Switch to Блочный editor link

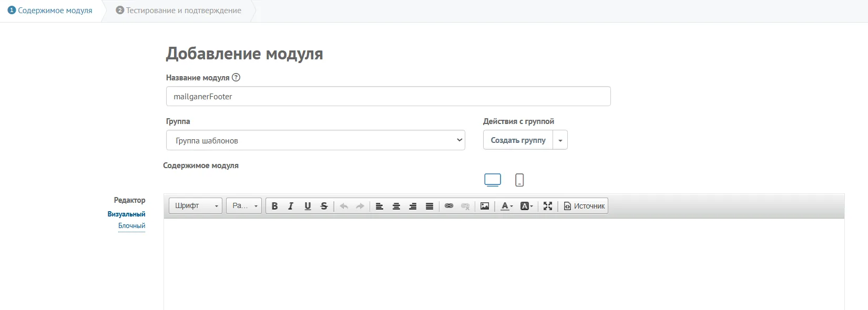point(132,226)
